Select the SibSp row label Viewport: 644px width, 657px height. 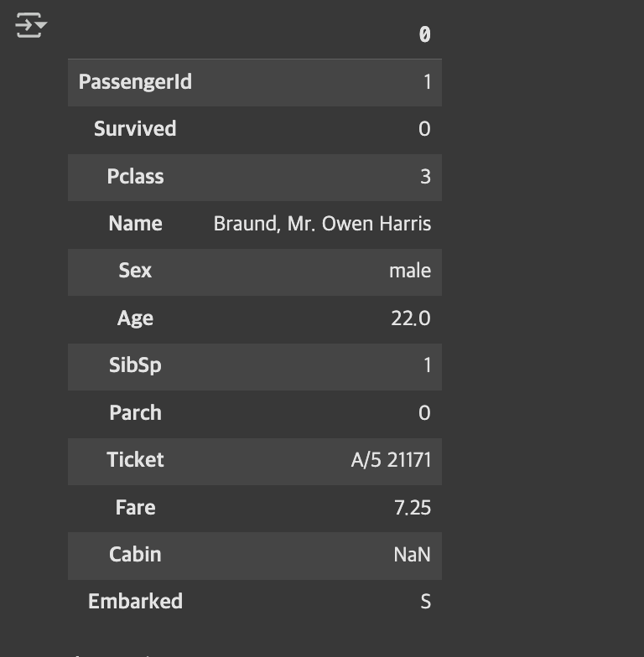pyautogui.click(x=135, y=365)
